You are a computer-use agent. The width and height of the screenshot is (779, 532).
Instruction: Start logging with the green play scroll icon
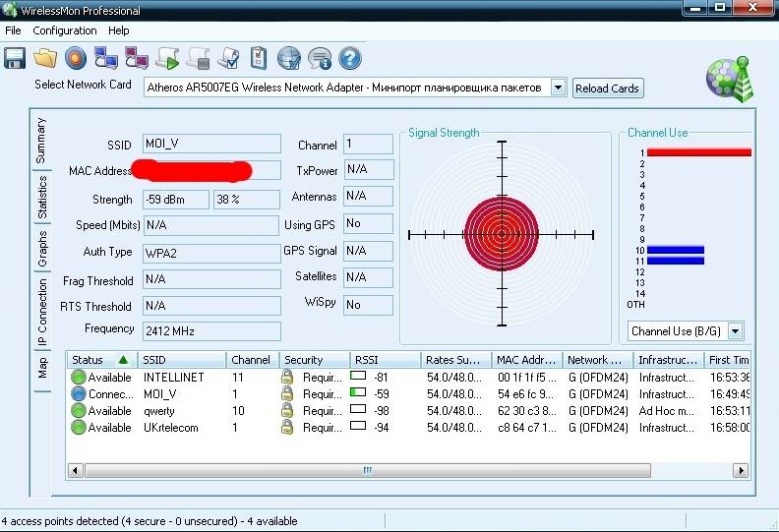[167, 58]
